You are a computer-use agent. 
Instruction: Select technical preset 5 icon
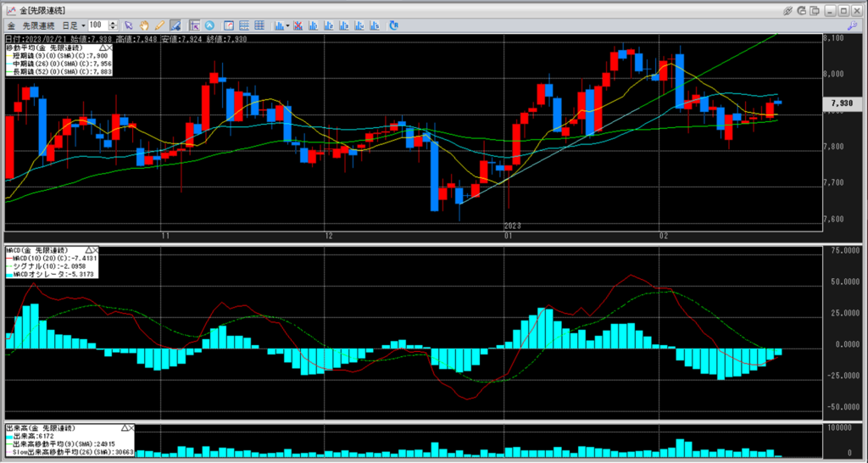(x=375, y=25)
